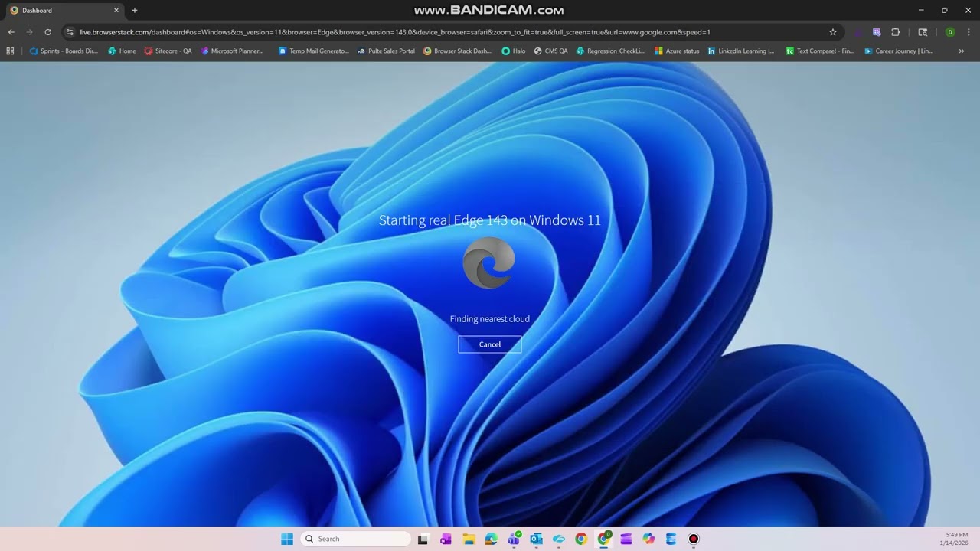The width and height of the screenshot is (980, 551).
Task: Open Chrome's three-dot menu
Action: pos(968,32)
